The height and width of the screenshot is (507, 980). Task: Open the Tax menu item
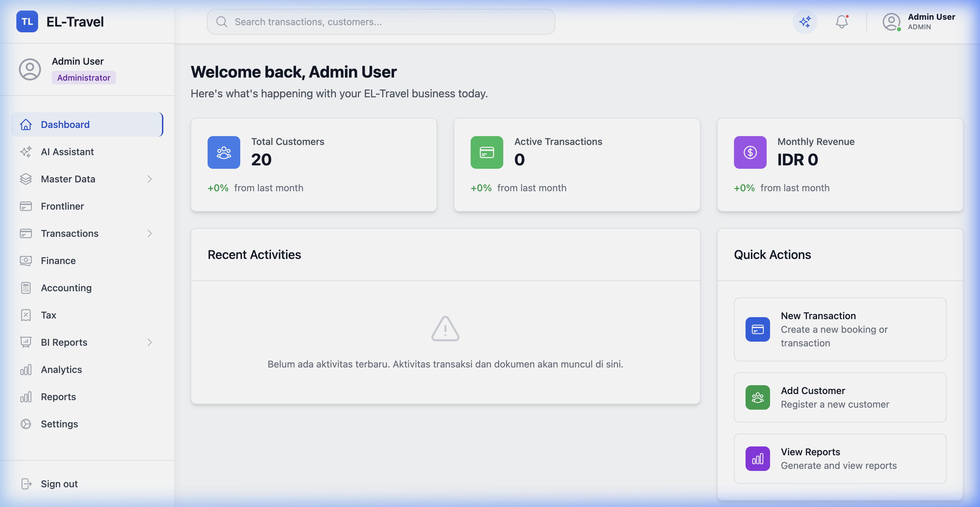point(87,315)
